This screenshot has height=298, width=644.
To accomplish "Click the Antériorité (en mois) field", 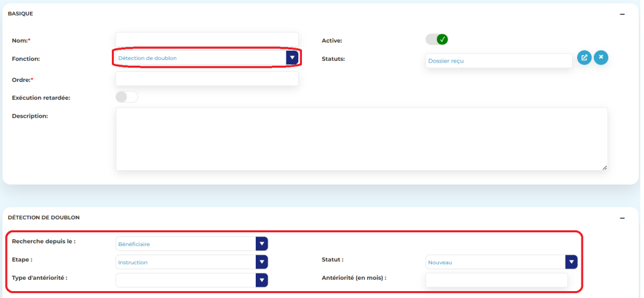I will pos(496,280).
